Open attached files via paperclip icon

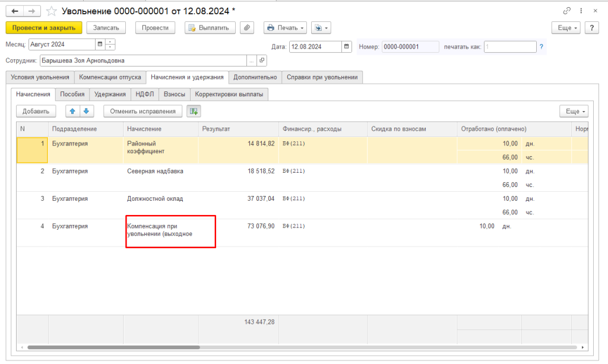pos(247,27)
